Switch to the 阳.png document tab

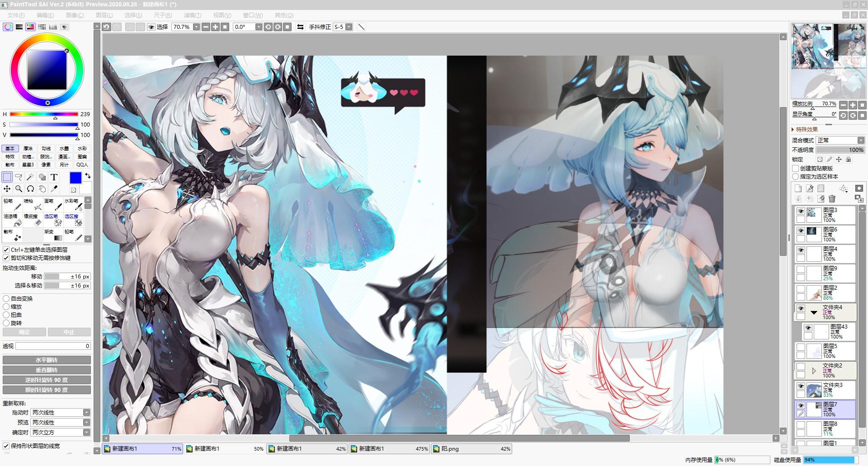coord(472,449)
